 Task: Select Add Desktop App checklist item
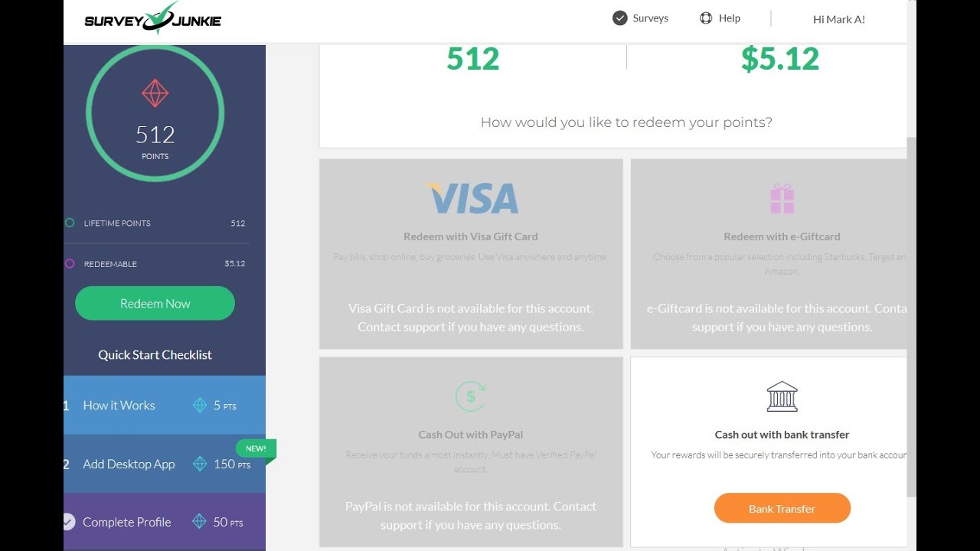coord(129,464)
